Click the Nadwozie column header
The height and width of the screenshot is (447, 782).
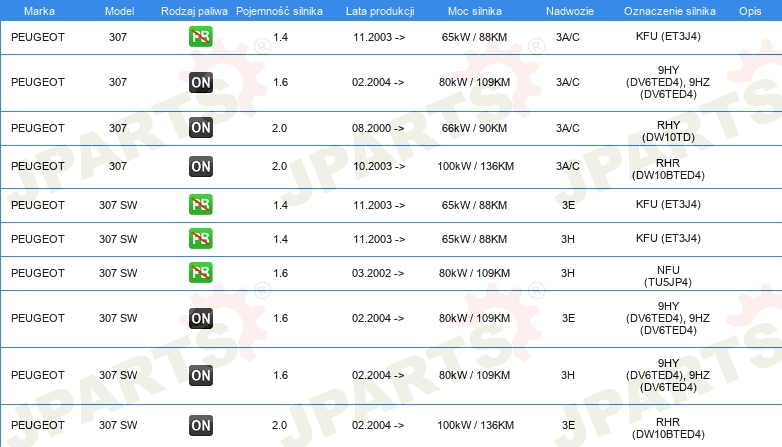tap(570, 11)
